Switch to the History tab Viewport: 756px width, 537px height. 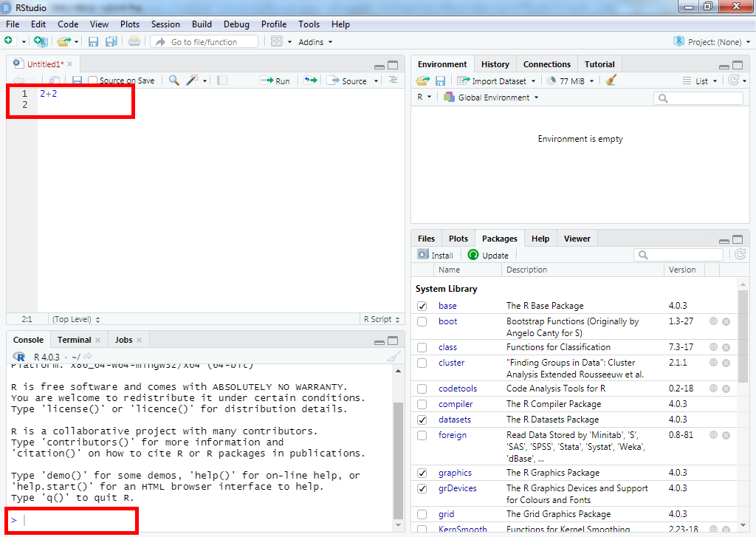tap(495, 64)
